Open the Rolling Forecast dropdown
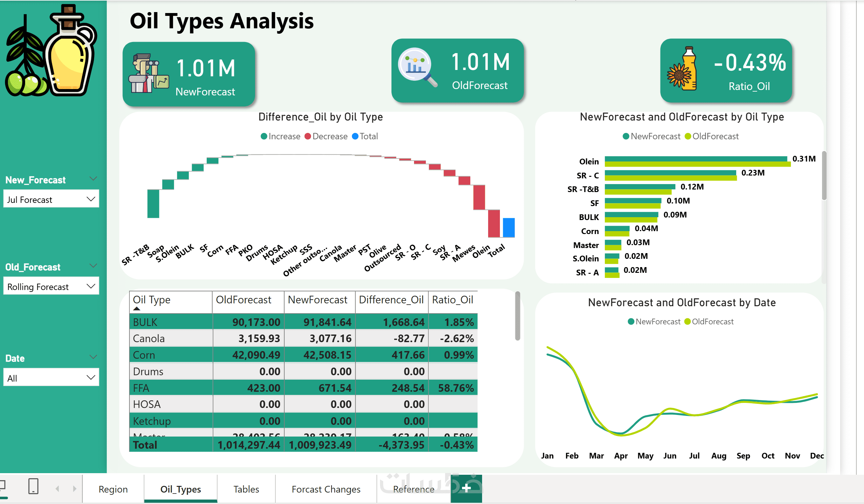Image resolution: width=864 pixels, height=504 pixels. click(51, 286)
